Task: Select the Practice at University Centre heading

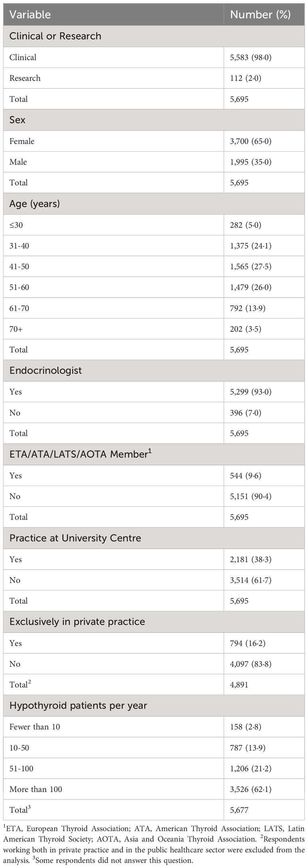Action: click(75, 538)
